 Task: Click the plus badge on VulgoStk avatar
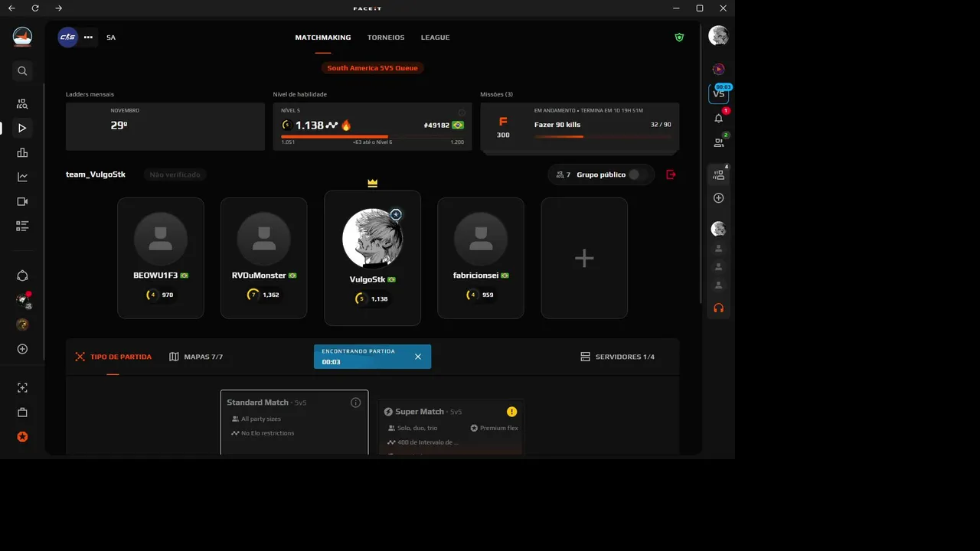[x=396, y=214]
